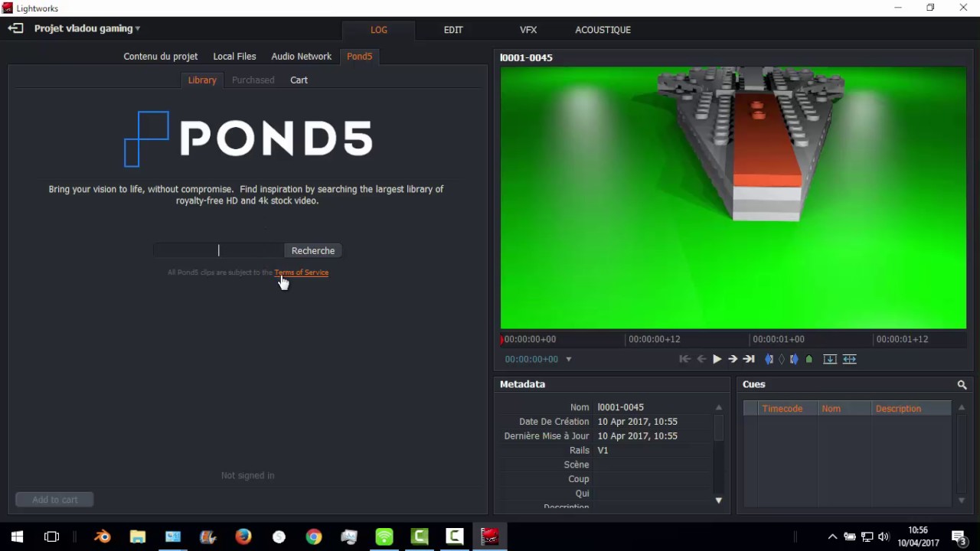
Task: Switch to the LOG tab
Action: [379, 30]
